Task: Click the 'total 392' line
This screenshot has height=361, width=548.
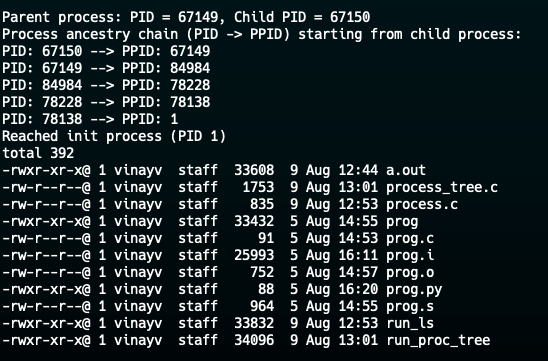Action: 38,153
